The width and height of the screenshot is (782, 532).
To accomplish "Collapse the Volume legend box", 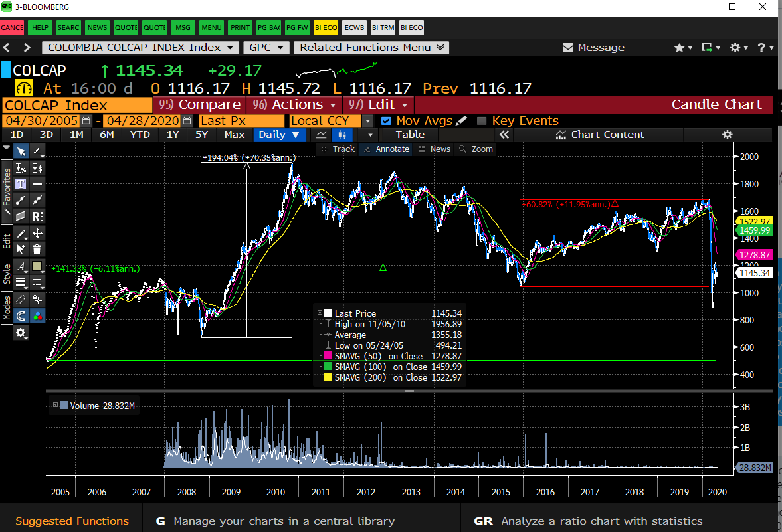I will tap(55, 405).
